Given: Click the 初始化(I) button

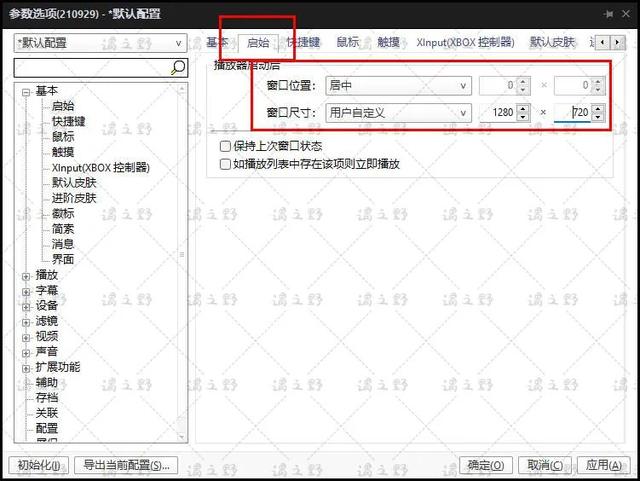Looking at the screenshot, I should point(39,465).
